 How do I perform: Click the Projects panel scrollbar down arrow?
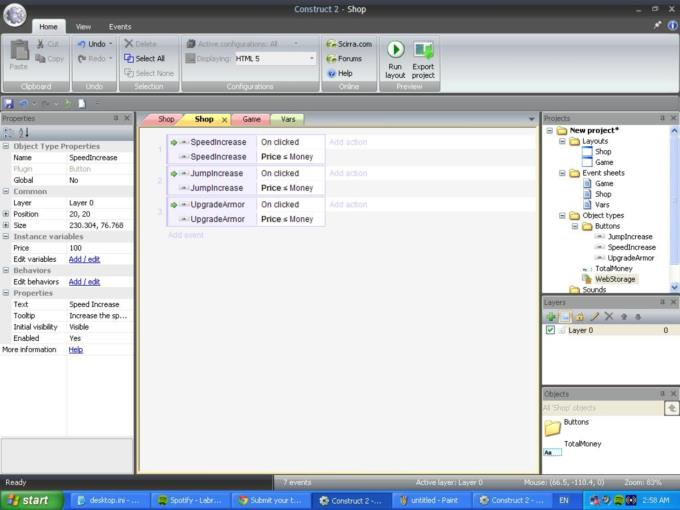(674, 287)
